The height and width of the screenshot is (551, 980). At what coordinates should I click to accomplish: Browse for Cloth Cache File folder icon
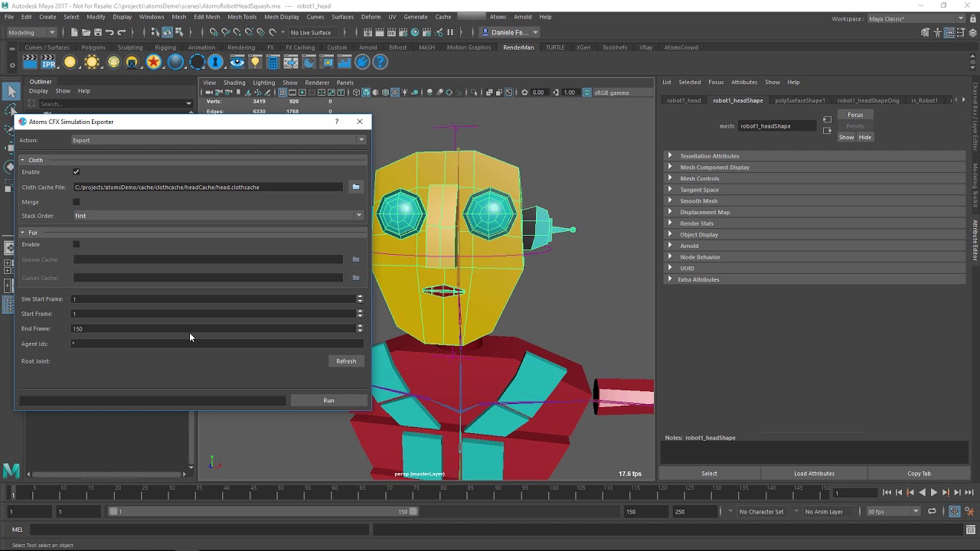(x=355, y=187)
